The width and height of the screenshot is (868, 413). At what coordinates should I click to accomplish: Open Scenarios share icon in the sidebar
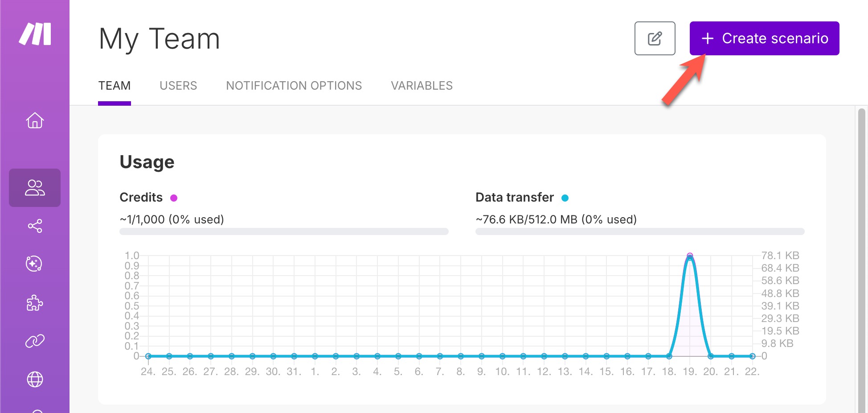35,226
